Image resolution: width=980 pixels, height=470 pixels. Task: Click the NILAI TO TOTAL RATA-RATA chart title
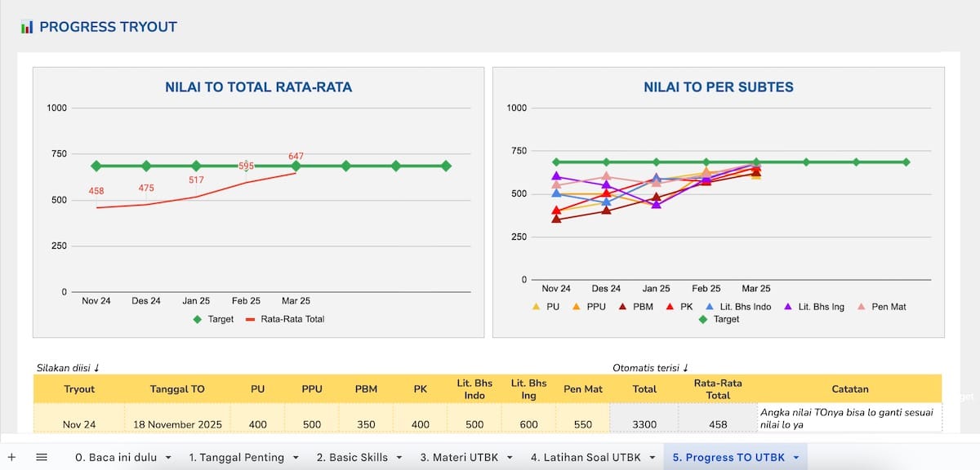point(259,87)
